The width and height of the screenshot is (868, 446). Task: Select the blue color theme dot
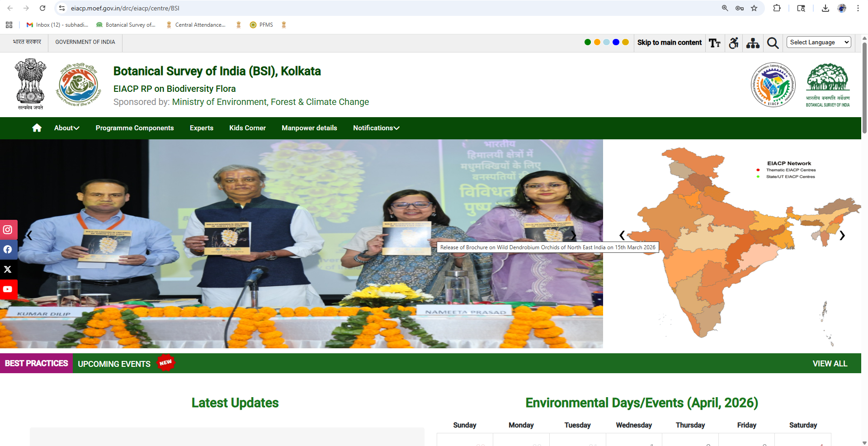click(x=616, y=42)
